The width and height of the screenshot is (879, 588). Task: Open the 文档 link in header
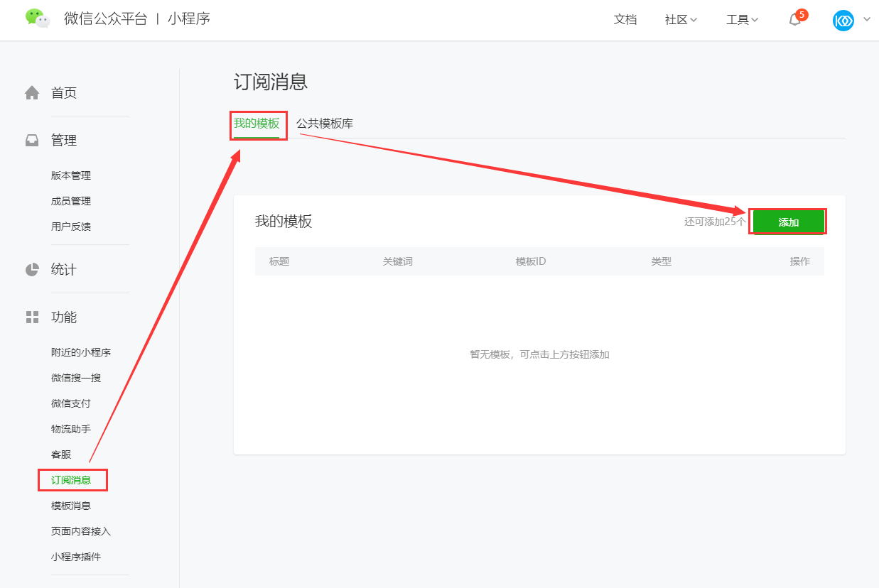[625, 20]
